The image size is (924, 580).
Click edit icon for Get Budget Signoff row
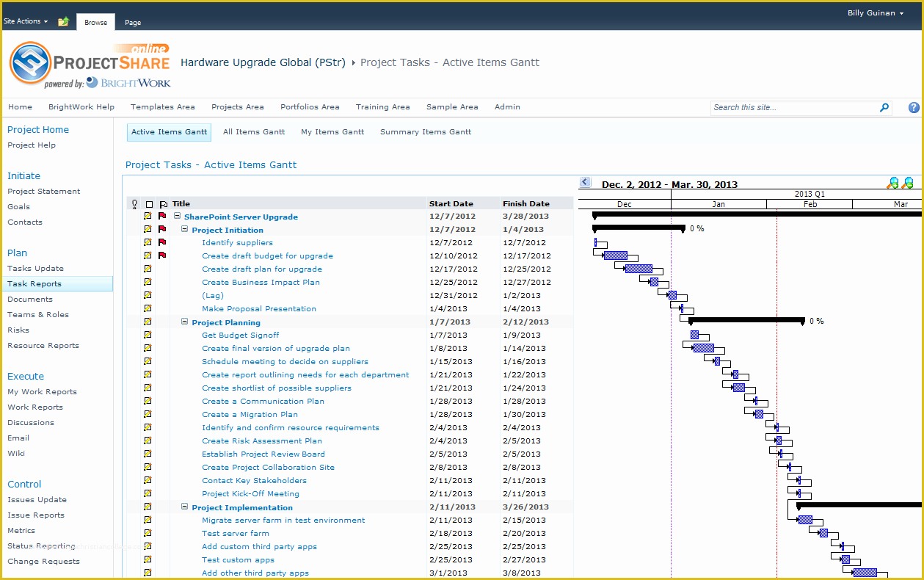coord(148,335)
